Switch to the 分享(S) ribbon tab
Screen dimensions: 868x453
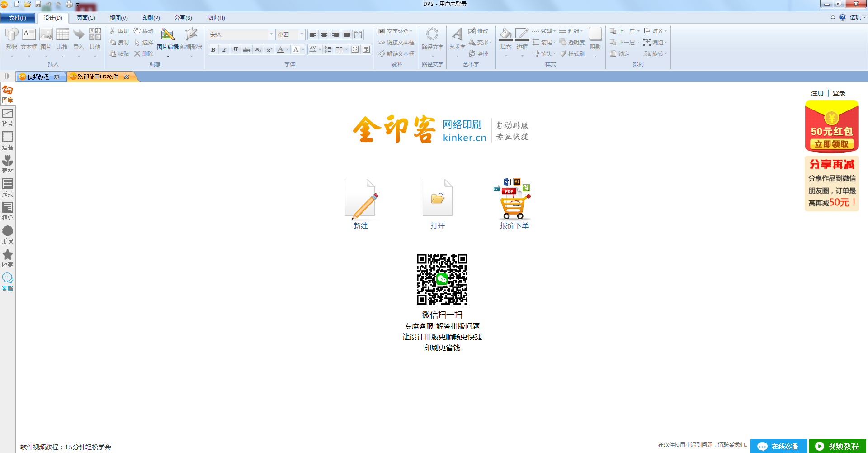[x=183, y=18]
